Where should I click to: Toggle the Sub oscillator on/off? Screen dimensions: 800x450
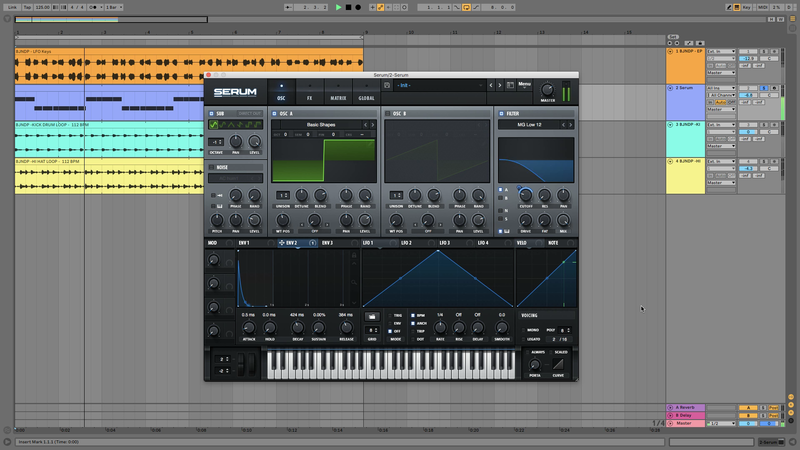pos(211,114)
